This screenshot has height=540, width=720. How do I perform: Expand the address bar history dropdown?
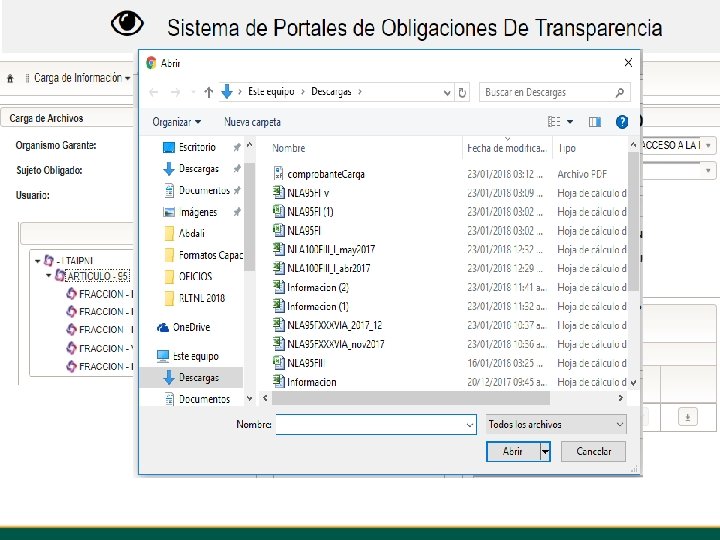pos(447,93)
